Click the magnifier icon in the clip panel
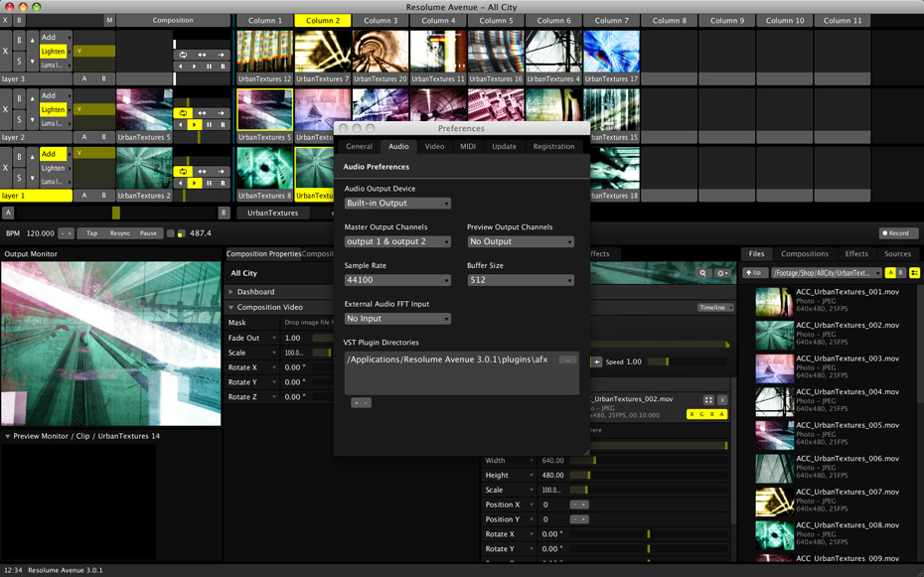Viewport: 924px width, 577px height. pos(702,273)
